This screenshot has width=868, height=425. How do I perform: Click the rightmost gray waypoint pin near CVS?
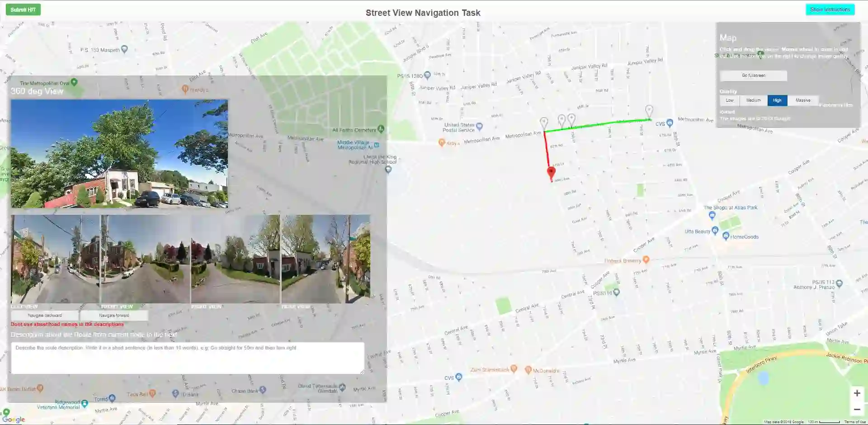click(649, 111)
